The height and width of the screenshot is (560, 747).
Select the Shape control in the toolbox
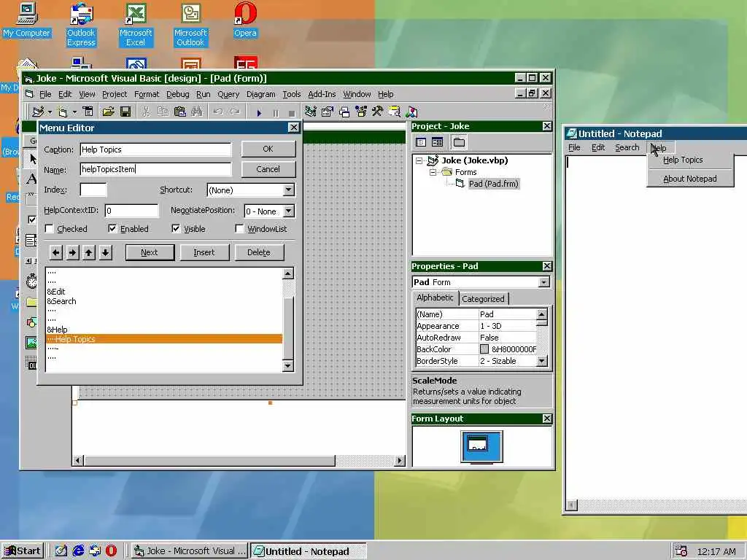31,322
